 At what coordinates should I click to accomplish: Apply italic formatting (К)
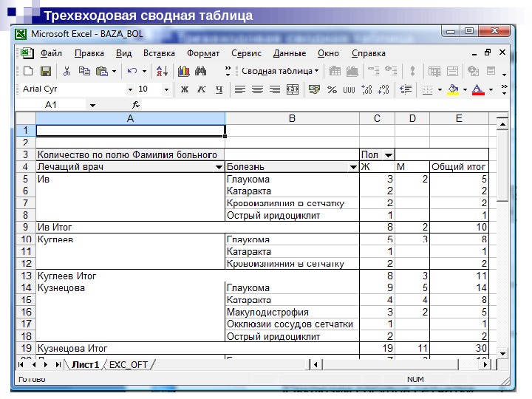point(202,89)
